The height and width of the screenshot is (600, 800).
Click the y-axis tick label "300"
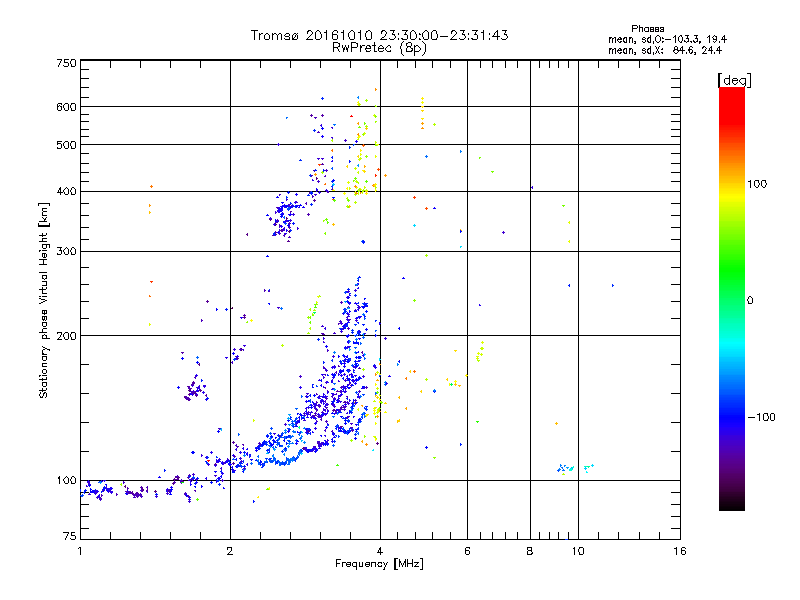66,251
